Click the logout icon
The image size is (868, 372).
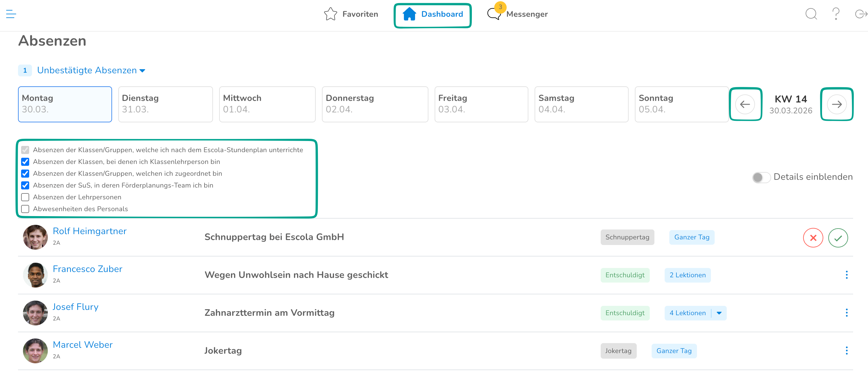pos(860,14)
